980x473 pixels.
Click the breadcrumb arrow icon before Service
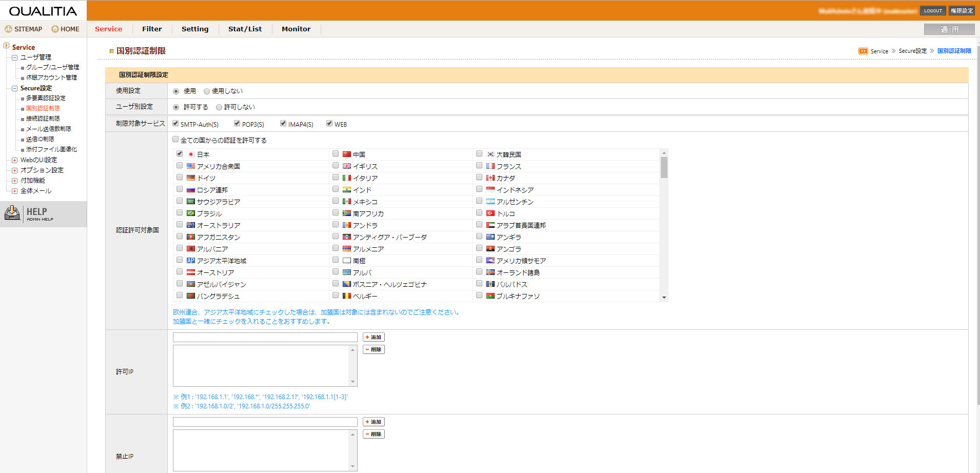(863, 51)
